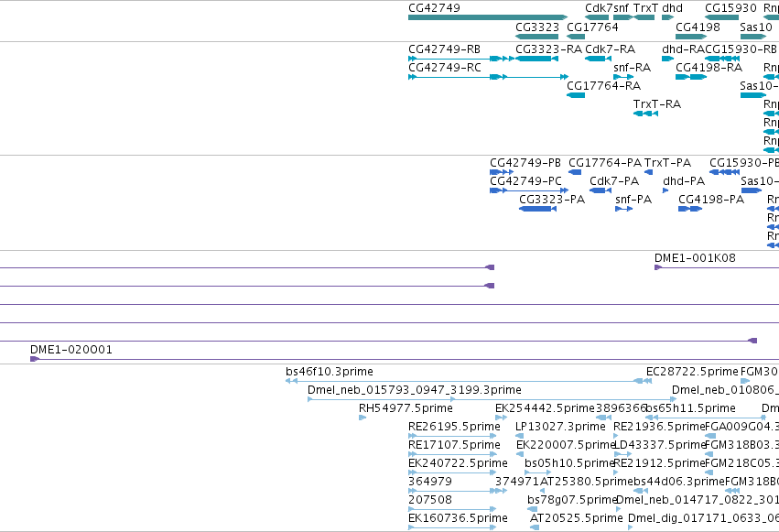Image resolution: width=779 pixels, height=532 pixels.
Task: Select EST RH54977.5prime
Action: pos(362,418)
